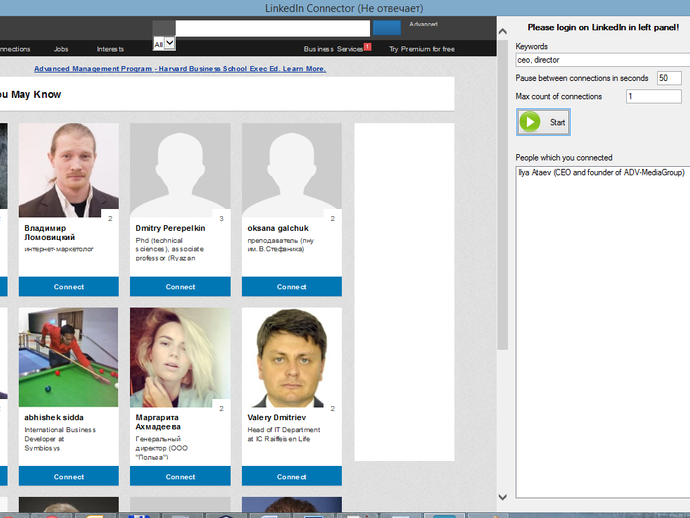Click Phd technical sciences description text
Image resolution: width=690 pixels, height=518 pixels.
(169, 249)
